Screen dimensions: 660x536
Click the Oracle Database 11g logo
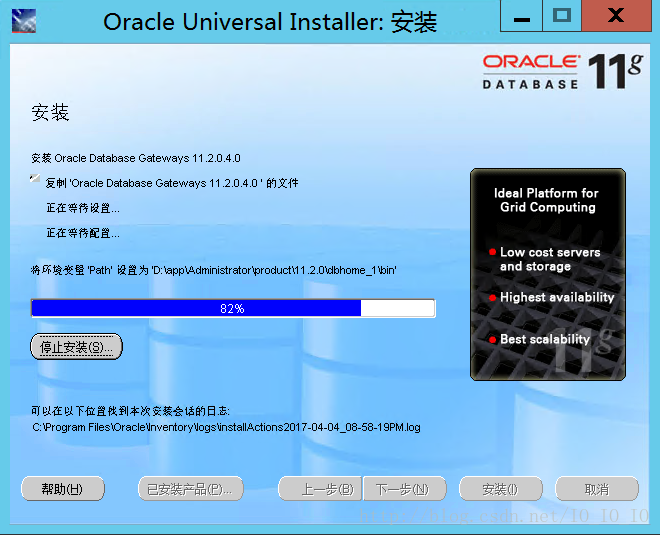tap(563, 72)
